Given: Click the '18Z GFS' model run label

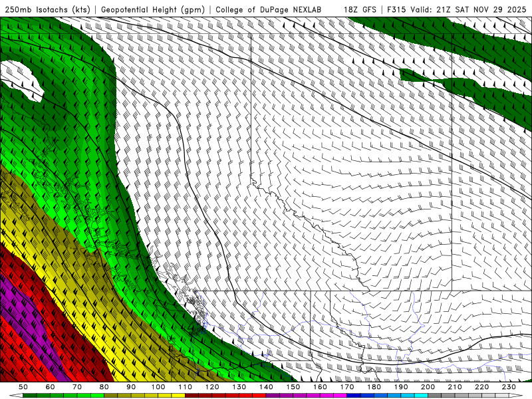Looking at the screenshot, I should coord(360,9).
